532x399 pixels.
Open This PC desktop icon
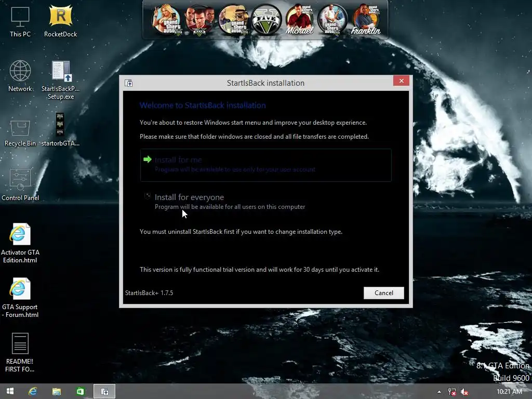point(20,22)
